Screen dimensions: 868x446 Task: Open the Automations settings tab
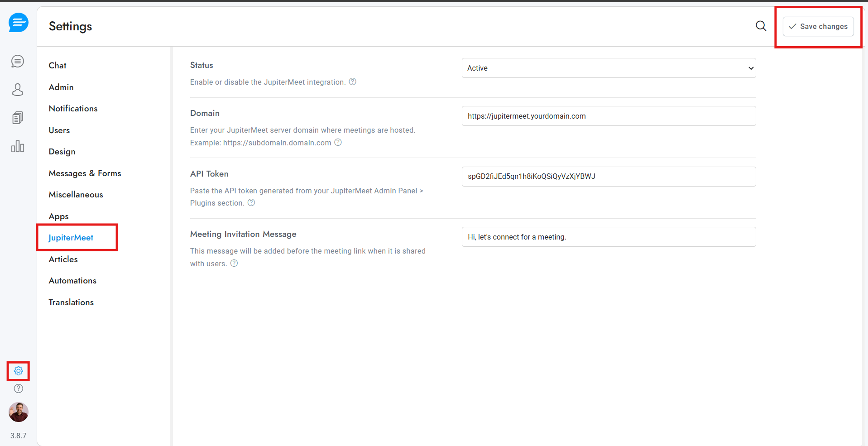73,281
